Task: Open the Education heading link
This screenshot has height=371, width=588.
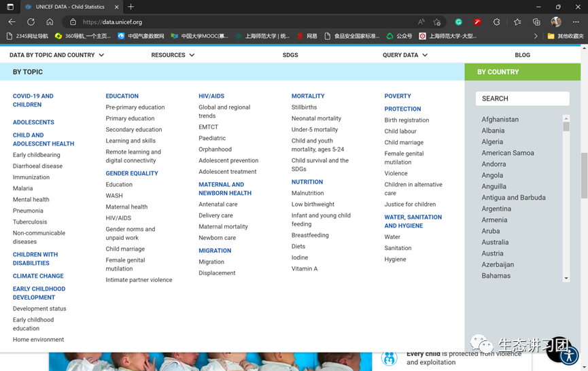Action: click(x=122, y=96)
